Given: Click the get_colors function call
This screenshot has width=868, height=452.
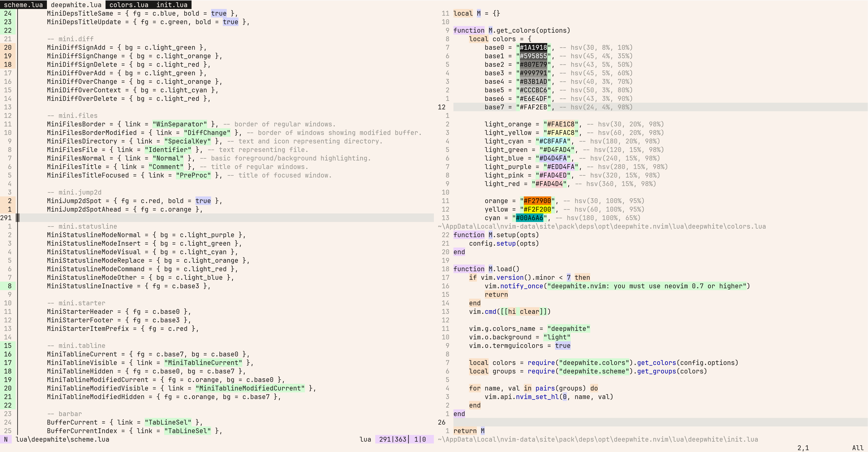Looking at the screenshot, I should pos(656,363).
